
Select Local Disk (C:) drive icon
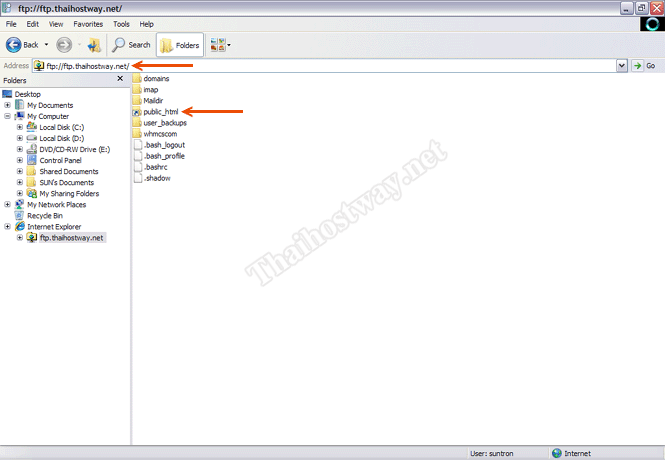pos(32,127)
